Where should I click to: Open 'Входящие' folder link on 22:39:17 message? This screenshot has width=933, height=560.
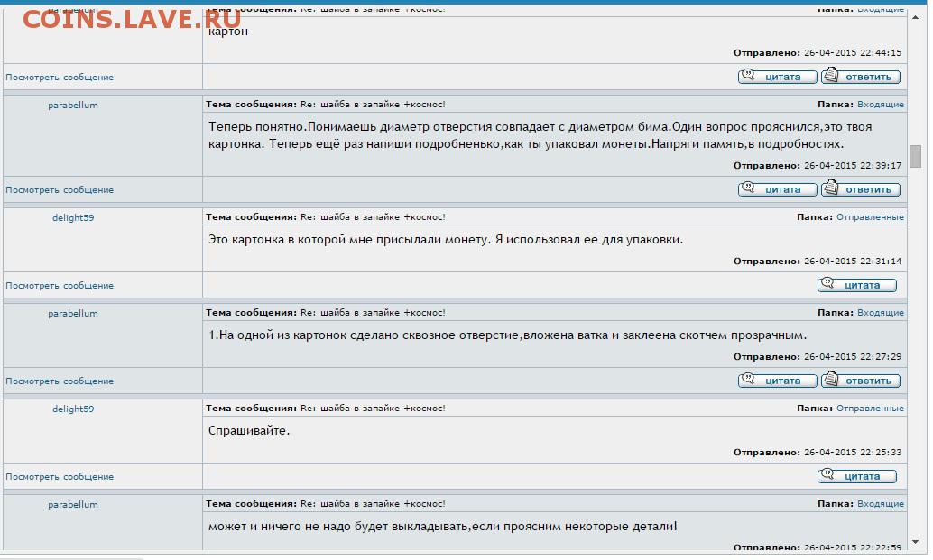click(x=880, y=105)
